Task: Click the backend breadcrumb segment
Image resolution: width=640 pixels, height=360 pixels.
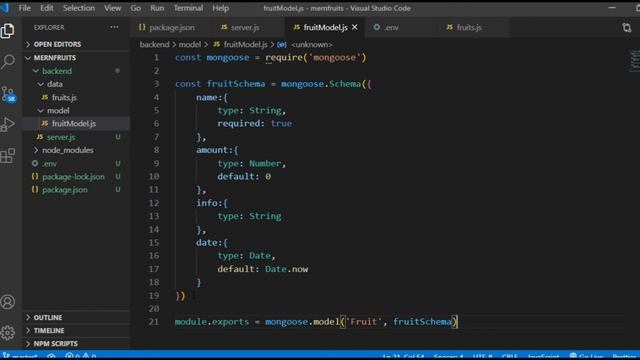Action: (154, 44)
